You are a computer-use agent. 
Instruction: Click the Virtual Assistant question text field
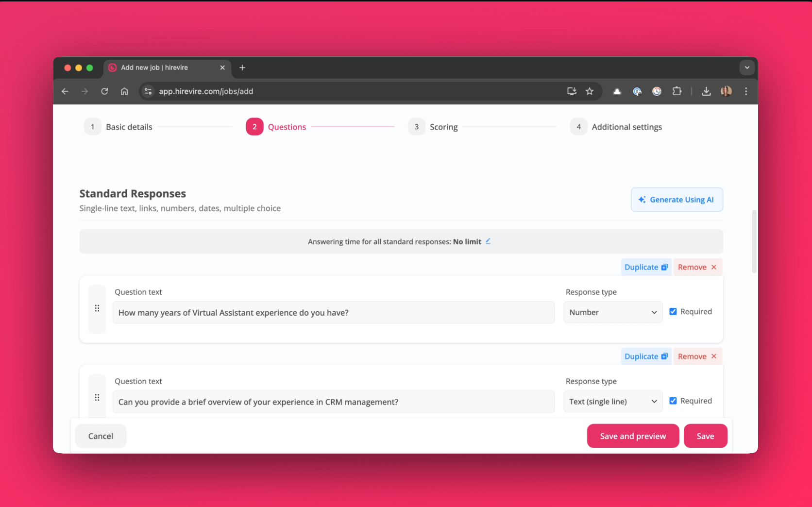tap(333, 313)
